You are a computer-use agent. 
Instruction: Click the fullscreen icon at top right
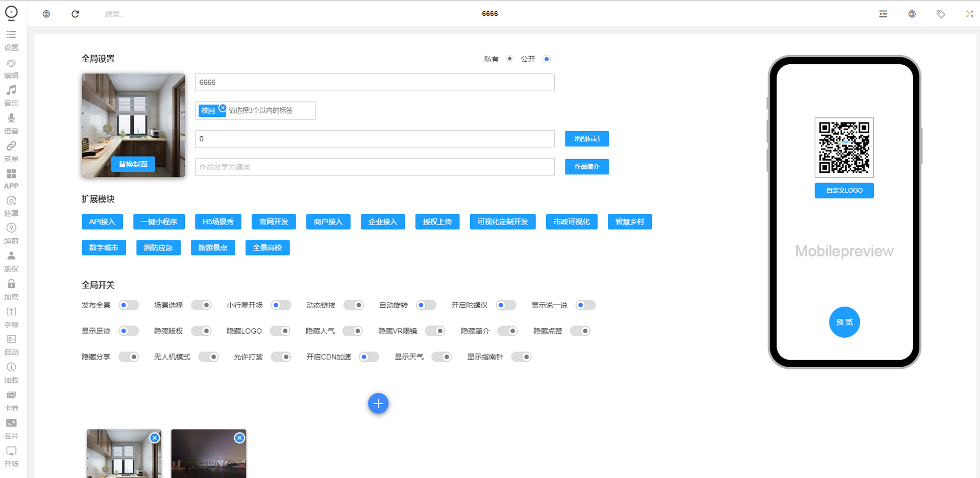coord(969,14)
